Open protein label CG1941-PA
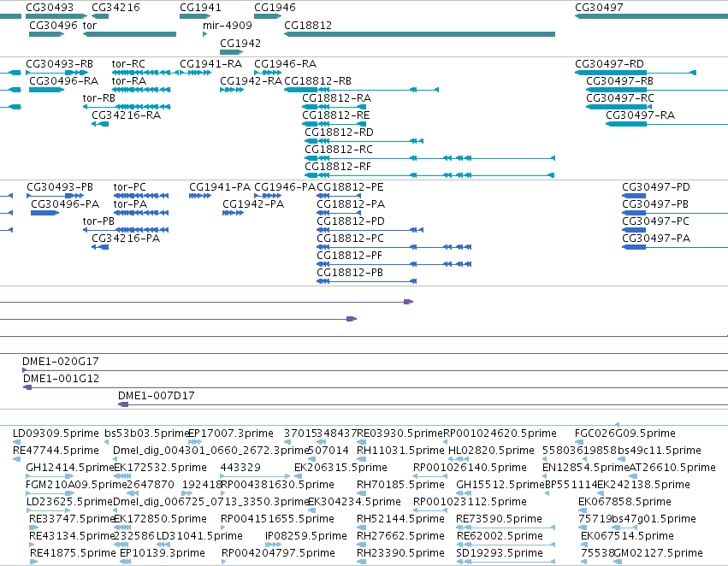The width and height of the screenshot is (728, 566). pyautogui.click(x=220, y=187)
